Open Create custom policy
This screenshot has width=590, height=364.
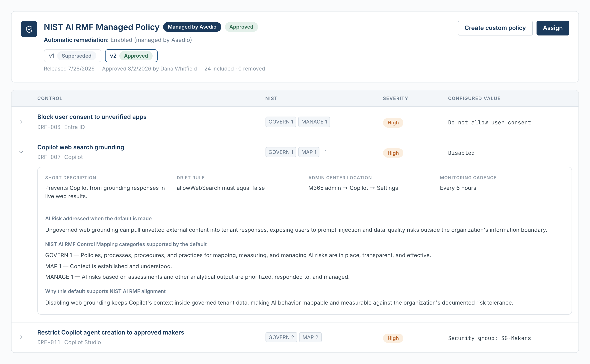coord(495,28)
